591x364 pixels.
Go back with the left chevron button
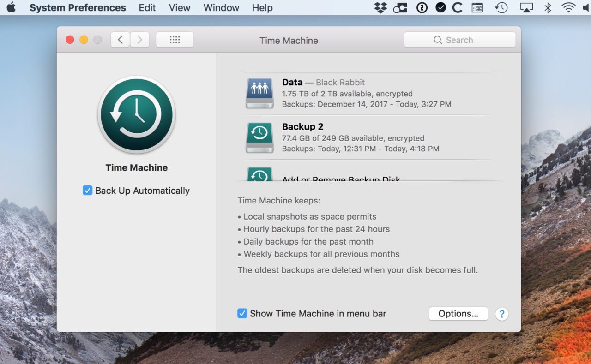[x=120, y=40]
